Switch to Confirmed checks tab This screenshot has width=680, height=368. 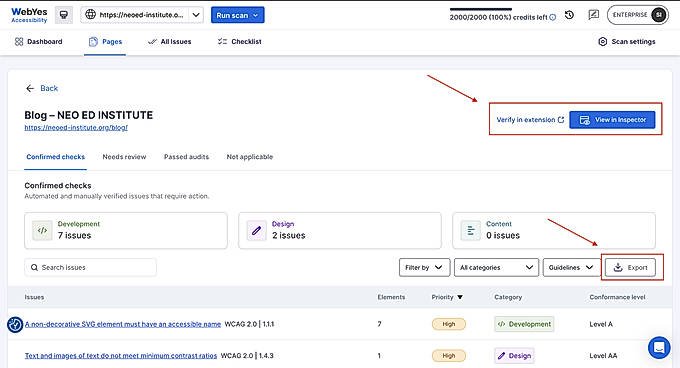pos(56,157)
